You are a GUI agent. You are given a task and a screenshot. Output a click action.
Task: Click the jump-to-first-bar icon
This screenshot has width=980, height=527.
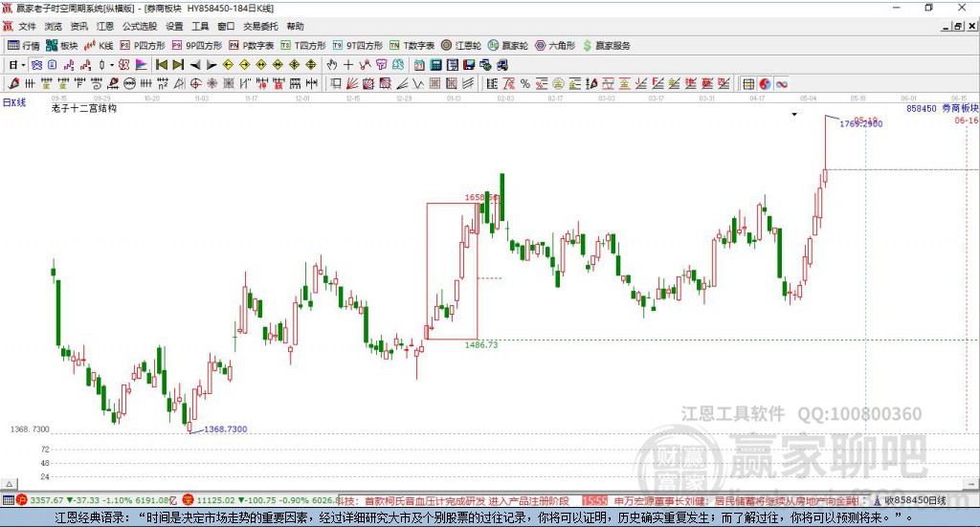(161, 65)
